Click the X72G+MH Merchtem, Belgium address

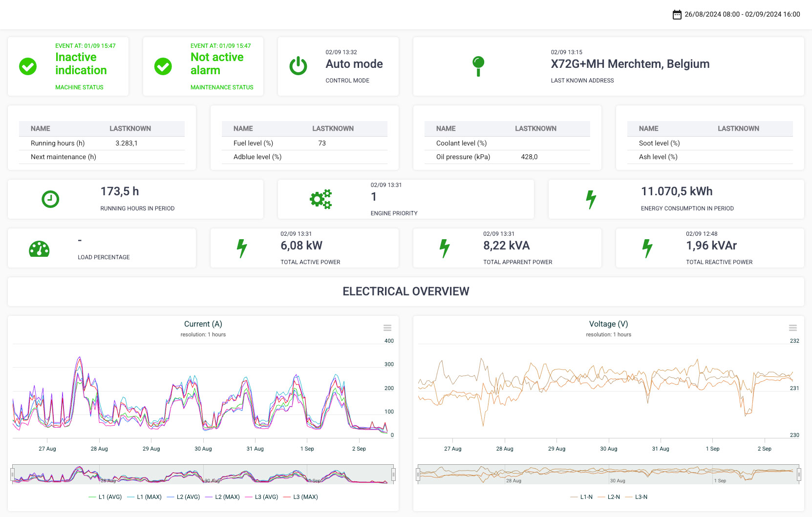tap(630, 64)
